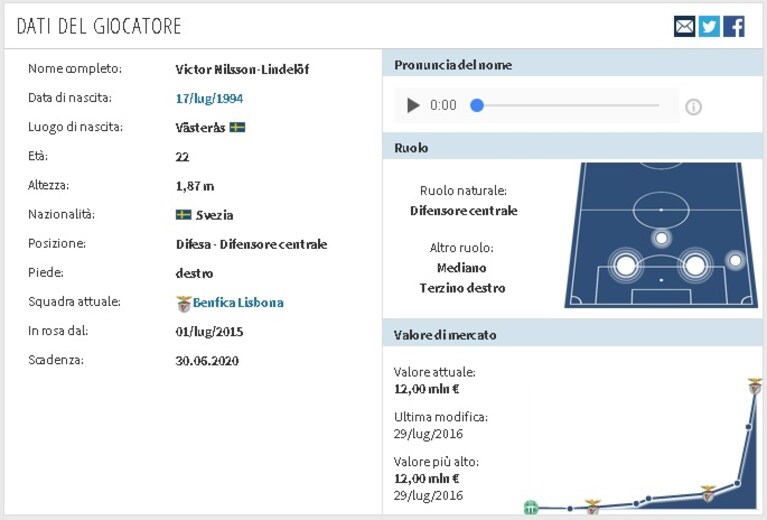Move the audio progress slider handle

pos(477,105)
